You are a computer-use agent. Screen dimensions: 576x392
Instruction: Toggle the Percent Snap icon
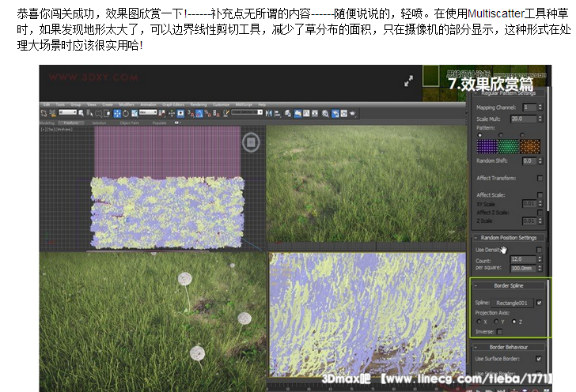(x=207, y=113)
